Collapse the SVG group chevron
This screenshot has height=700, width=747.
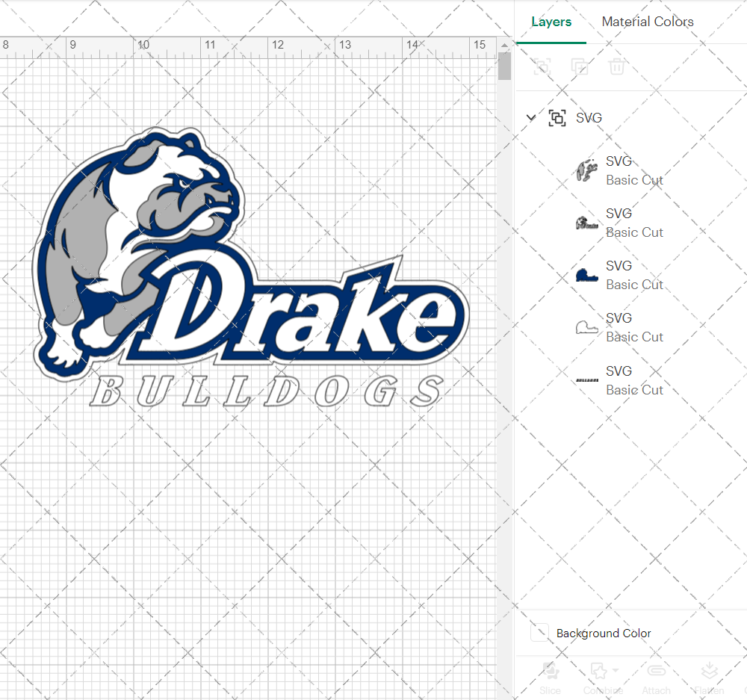tap(530, 117)
